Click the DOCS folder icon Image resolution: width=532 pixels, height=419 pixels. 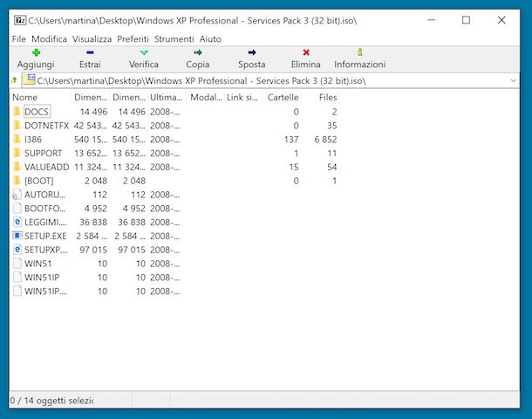pyautogui.click(x=17, y=112)
